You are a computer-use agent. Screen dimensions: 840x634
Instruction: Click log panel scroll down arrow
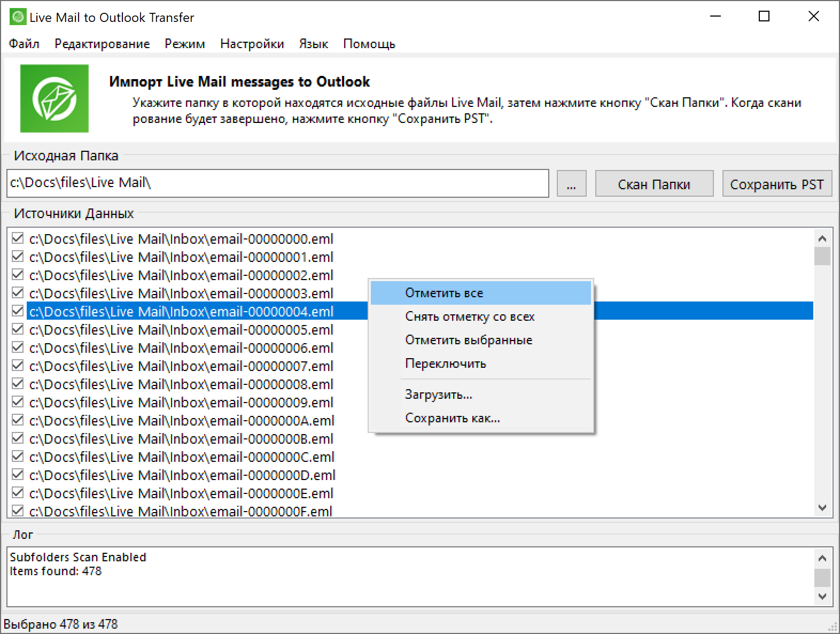[x=822, y=596]
